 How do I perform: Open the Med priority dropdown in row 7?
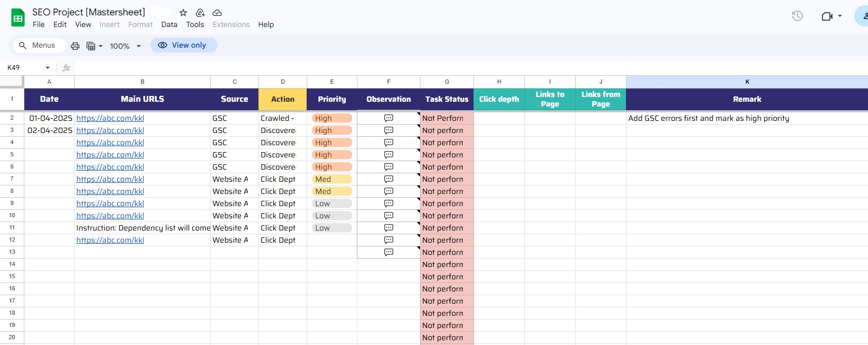point(332,179)
